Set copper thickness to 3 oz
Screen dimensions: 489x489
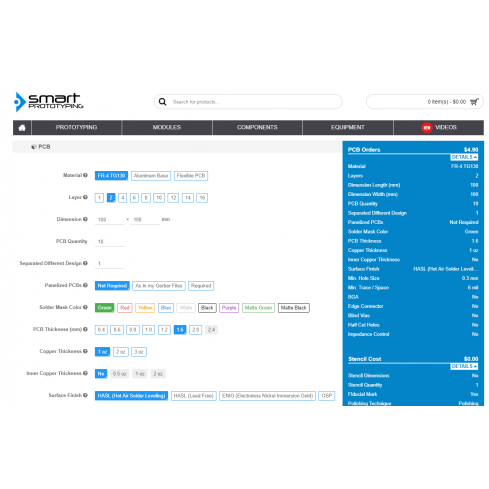pyautogui.click(x=139, y=352)
